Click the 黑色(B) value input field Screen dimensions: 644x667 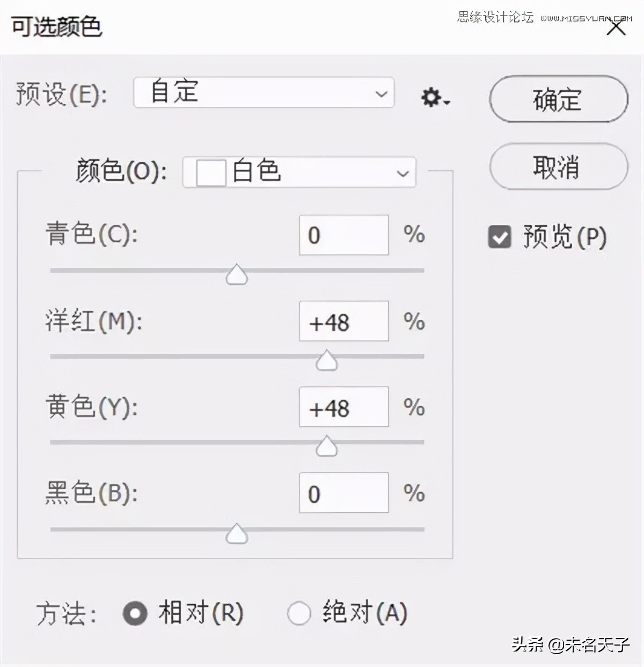(343, 492)
